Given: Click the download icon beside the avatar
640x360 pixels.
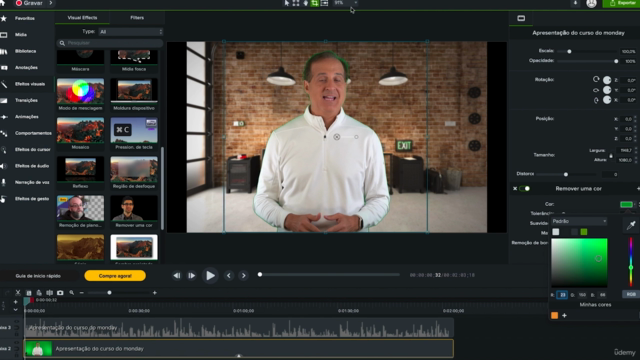Looking at the screenshot, I should pyautogui.click(x=576, y=3).
